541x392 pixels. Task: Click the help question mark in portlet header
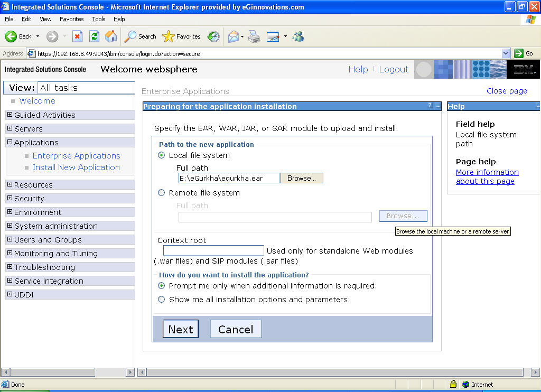click(430, 106)
